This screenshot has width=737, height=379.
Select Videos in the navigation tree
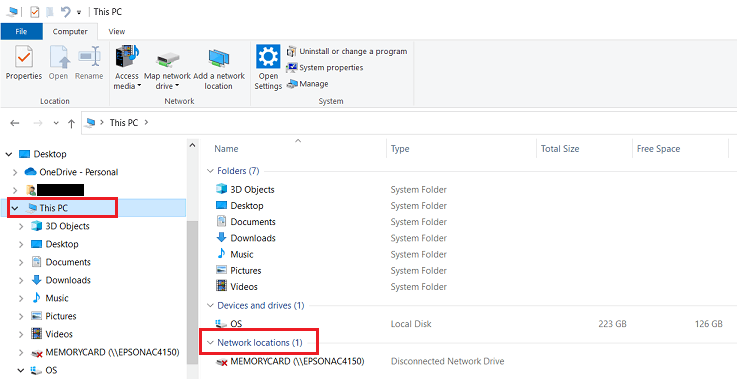pyautogui.click(x=59, y=334)
